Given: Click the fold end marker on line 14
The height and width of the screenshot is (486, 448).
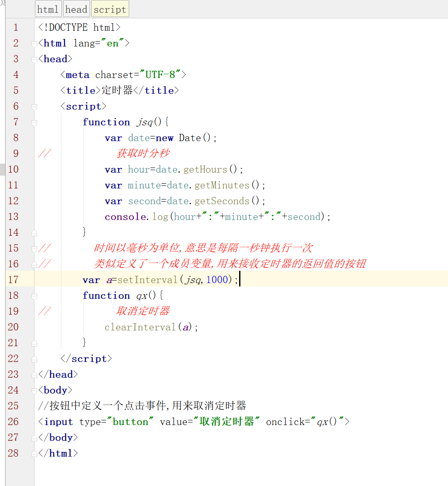Looking at the screenshot, I should (35, 233).
